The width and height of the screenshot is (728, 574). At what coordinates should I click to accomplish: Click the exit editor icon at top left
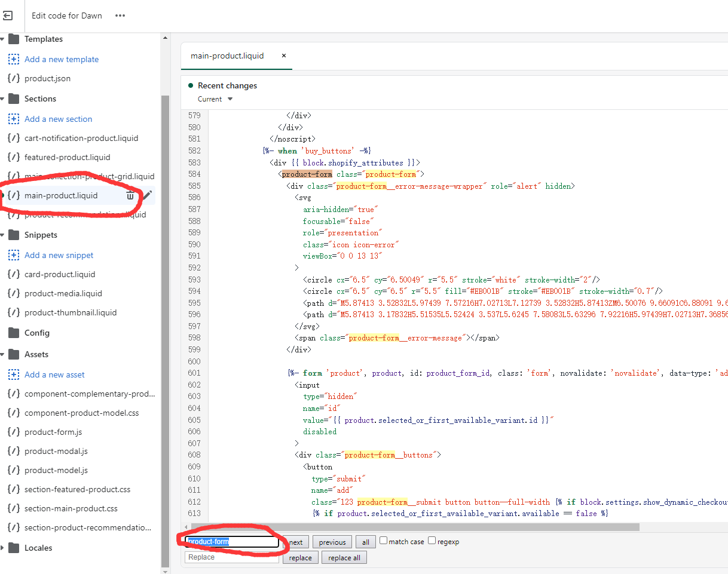[x=7, y=16]
